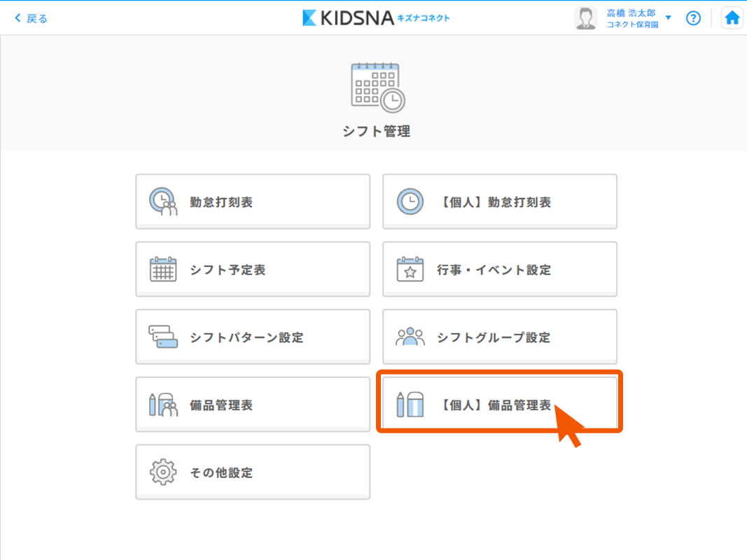Click the calendar grid icon for シフト予定表
Viewport: 747px width, 560px height.
[163, 269]
